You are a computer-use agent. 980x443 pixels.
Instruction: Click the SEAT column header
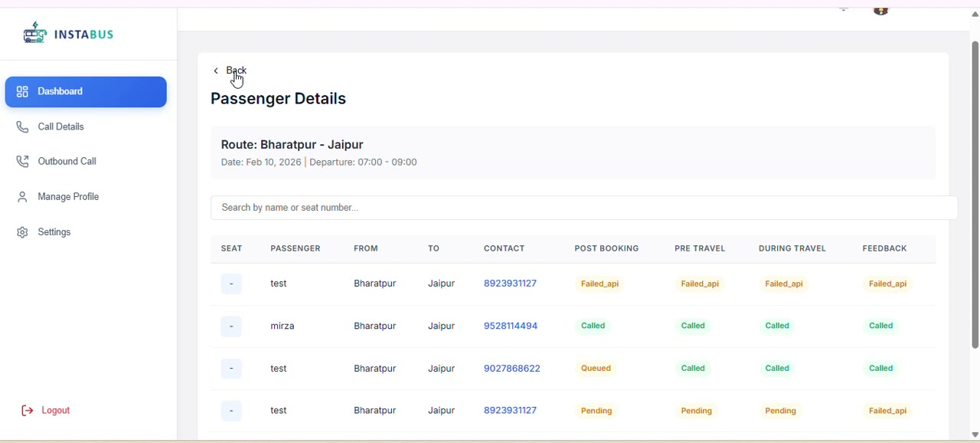click(x=232, y=248)
